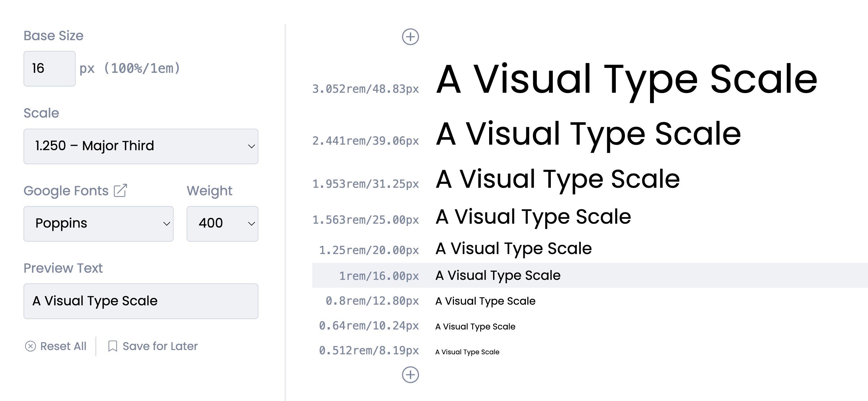The height and width of the screenshot is (401, 868).
Task: Click the Base Size input showing 16
Action: pos(49,68)
